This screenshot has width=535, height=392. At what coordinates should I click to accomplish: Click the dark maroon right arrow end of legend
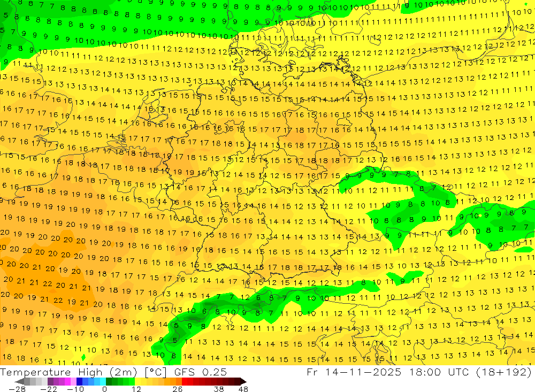tap(243, 381)
